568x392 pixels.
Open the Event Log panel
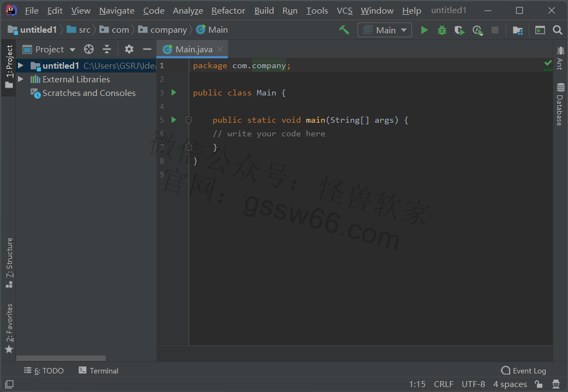pyautogui.click(x=523, y=371)
